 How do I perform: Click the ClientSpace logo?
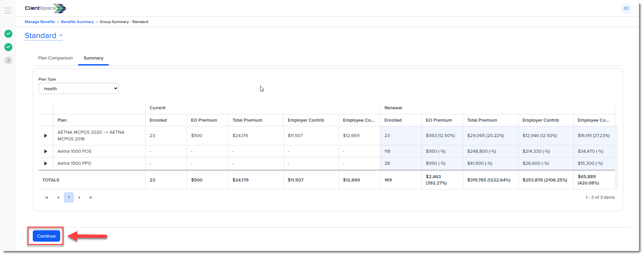pyautogui.click(x=45, y=8)
